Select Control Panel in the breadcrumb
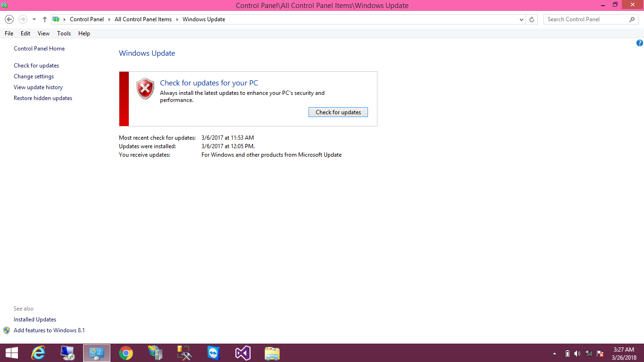The image size is (644, 362). [87, 19]
